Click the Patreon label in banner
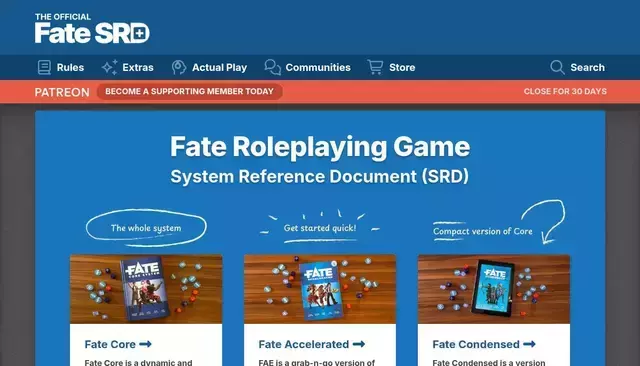Screen dimensions: 640x366 click(62, 92)
